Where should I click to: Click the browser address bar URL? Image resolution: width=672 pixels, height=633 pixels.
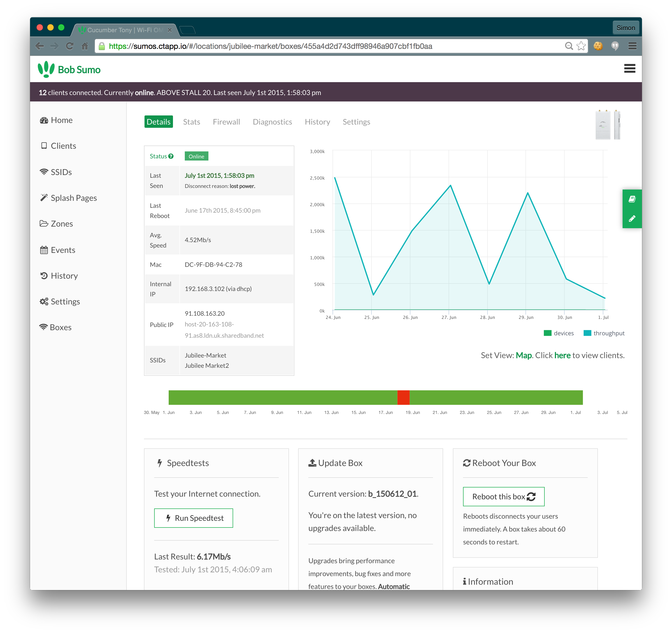270,46
